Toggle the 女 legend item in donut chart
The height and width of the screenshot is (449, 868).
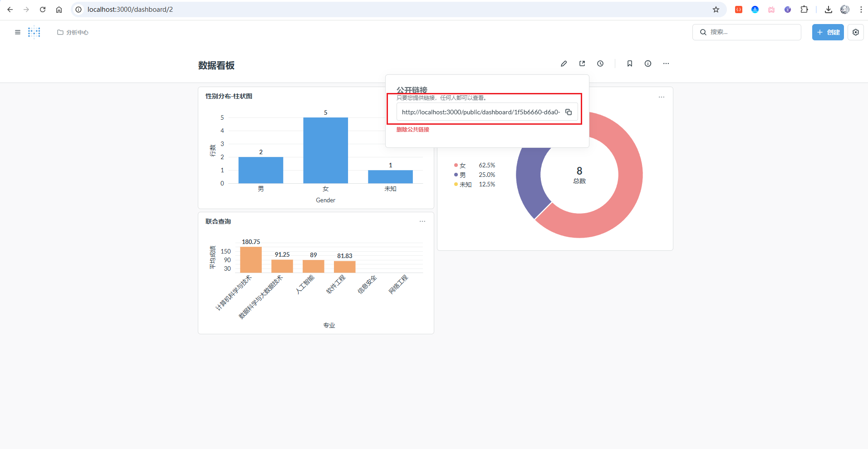point(462,166)
